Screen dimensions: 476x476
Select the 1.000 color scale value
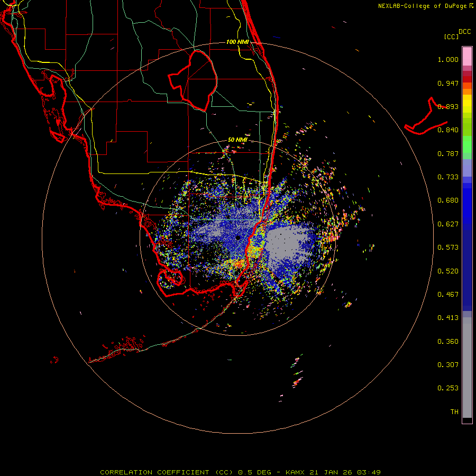tap(448, 59)
